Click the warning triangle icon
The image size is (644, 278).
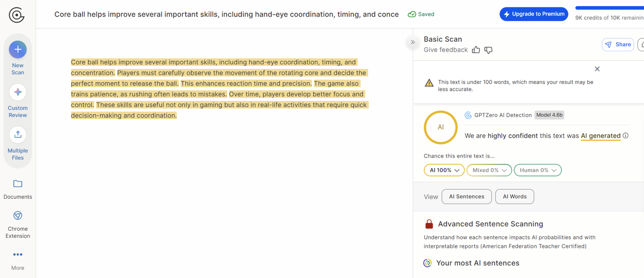coord(429,83)
